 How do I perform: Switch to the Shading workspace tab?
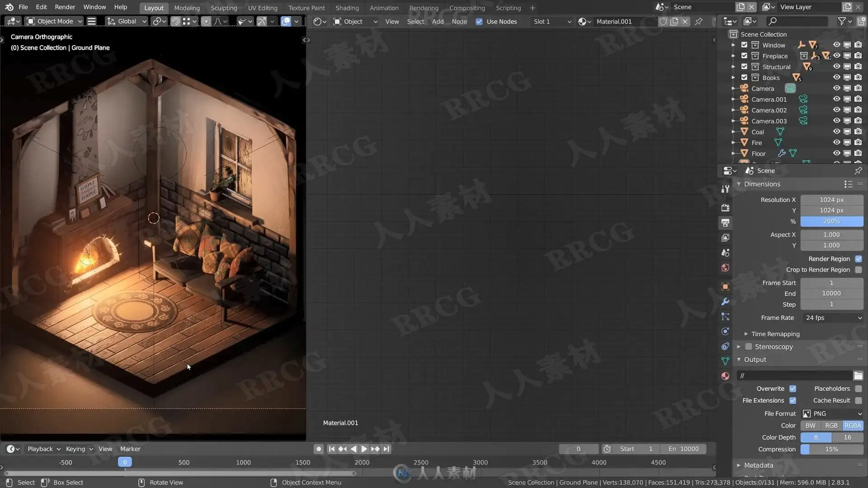[x=347, y=8]
